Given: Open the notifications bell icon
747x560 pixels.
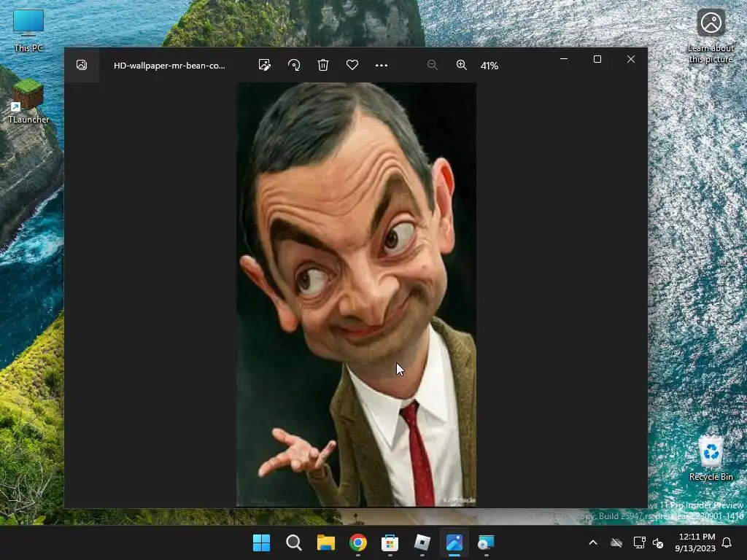Looking at the screenshot, I should point(727,542).
